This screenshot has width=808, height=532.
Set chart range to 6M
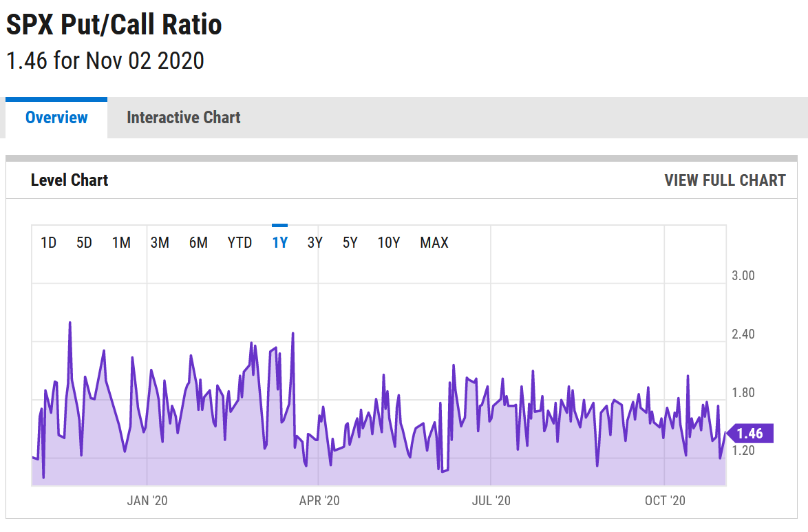tap(198, 242)
